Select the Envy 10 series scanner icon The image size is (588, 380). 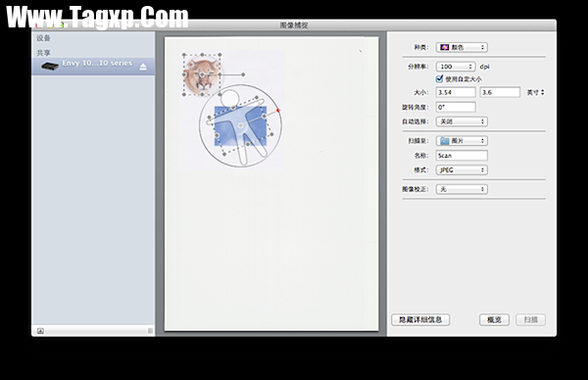pos(50,67)
